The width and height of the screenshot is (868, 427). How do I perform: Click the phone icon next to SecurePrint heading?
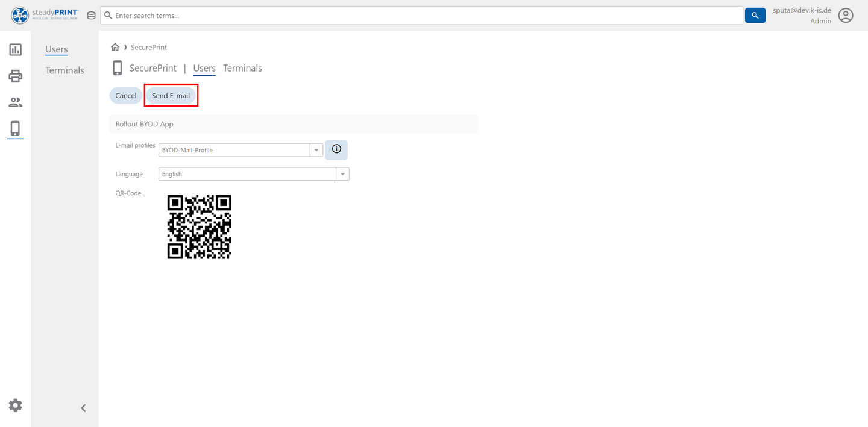coord(118,68)
